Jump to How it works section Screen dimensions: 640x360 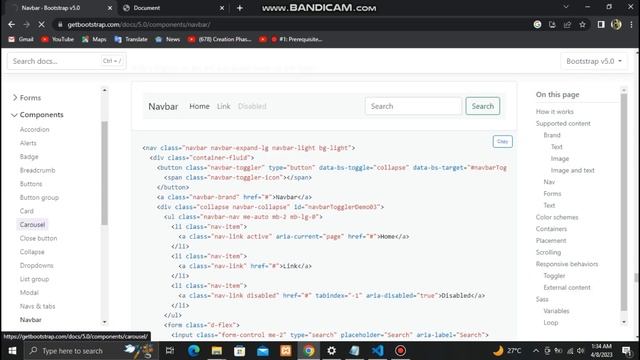[x=555, y=111]
